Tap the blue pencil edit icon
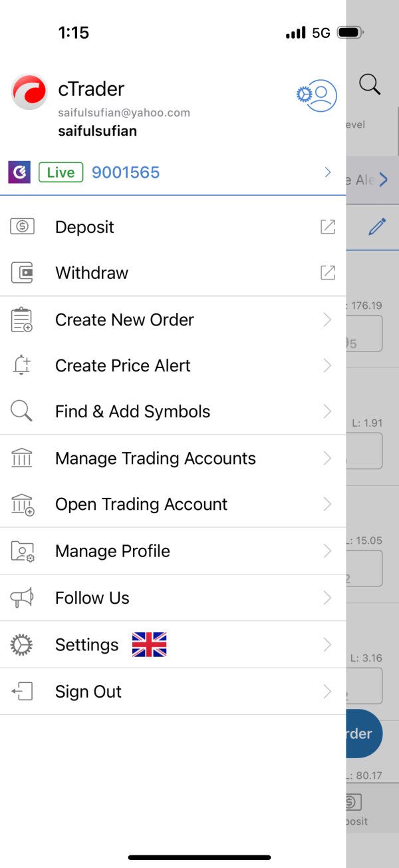399x868 pixels. tap(377, 226)
